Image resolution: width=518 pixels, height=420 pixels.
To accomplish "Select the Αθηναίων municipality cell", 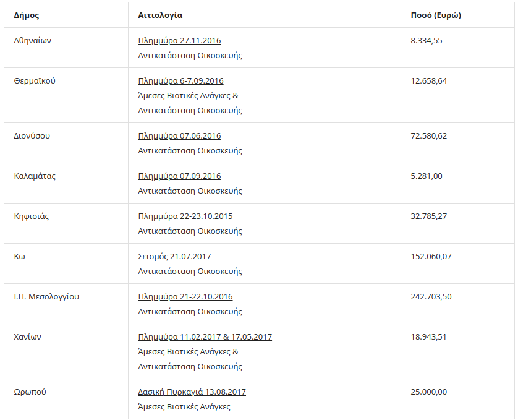I will pyautogui.click(x=32, y=41).
